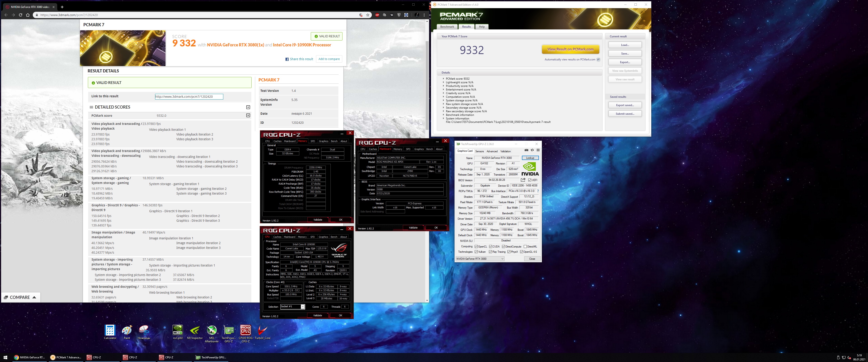Click Add to compare on 3dmark page
Image resolution: width=868 pixels, height=362 pixels.
(329, 59)
